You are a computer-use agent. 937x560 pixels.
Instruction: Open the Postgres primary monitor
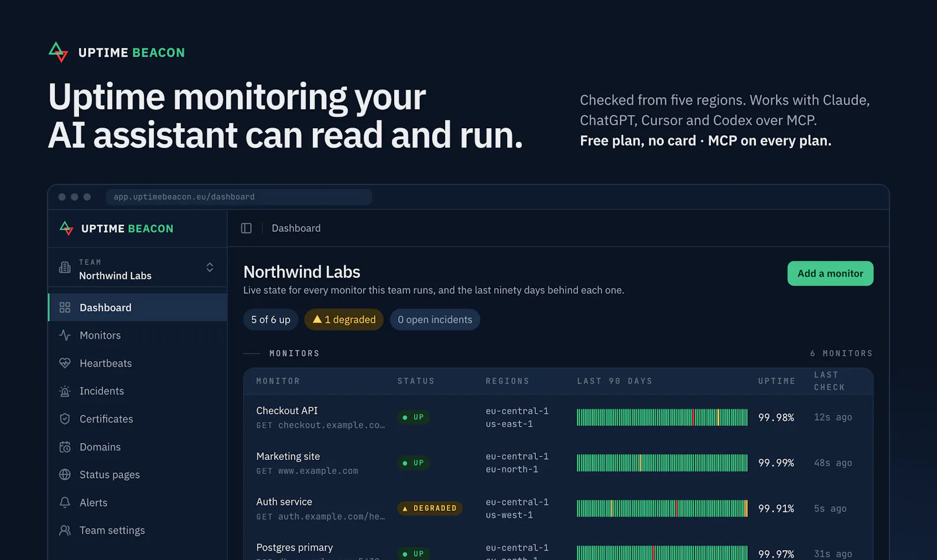tap(295, 548)
